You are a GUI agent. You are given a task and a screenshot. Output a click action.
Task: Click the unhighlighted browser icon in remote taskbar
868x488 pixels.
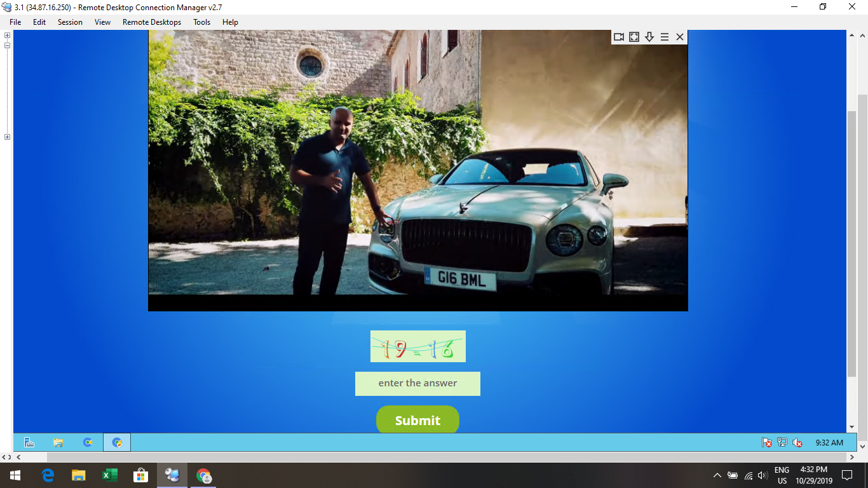click(88, 442)
